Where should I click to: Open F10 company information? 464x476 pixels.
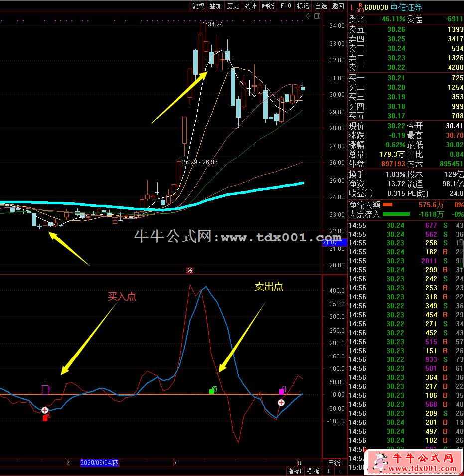[286, 6]
